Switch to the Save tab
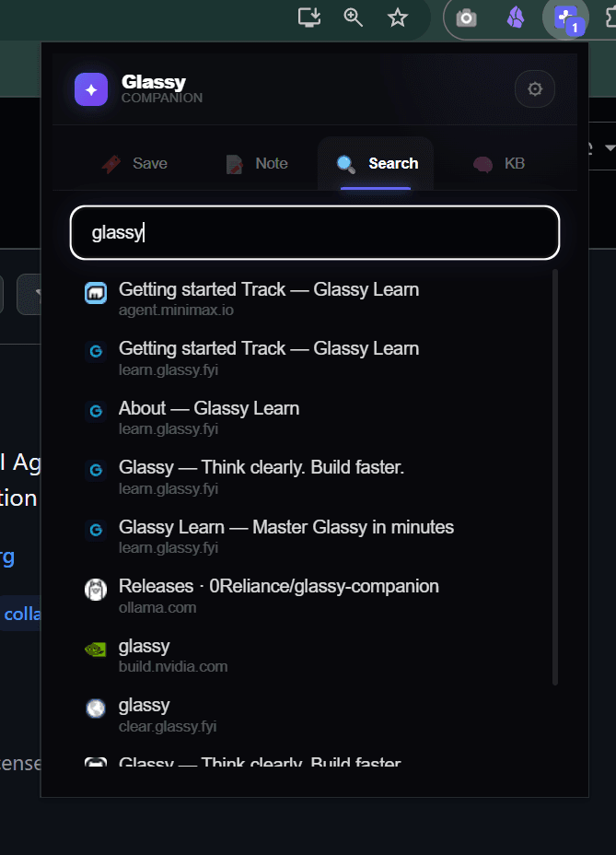 pos(134,164)
